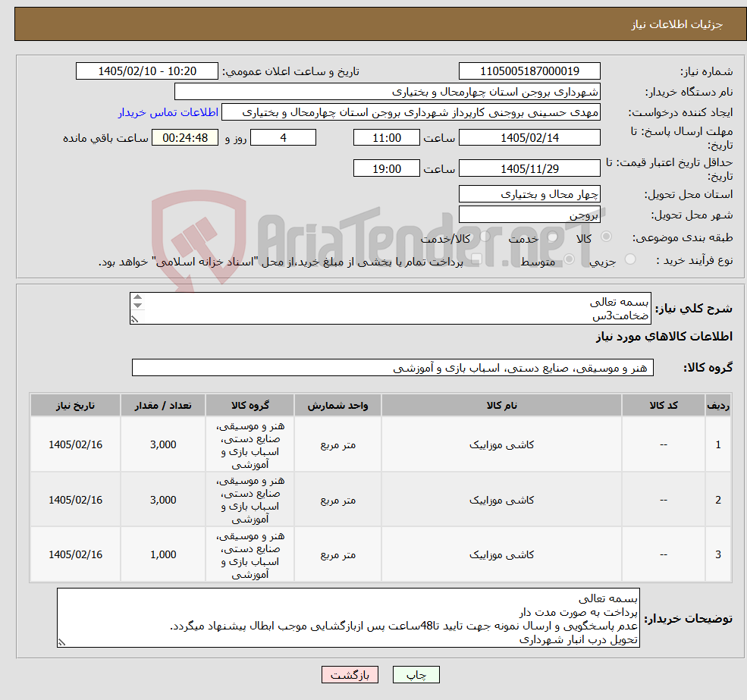Click the need number field 1105005187000019
Screen dimensions: 747x700
[529, 71]
